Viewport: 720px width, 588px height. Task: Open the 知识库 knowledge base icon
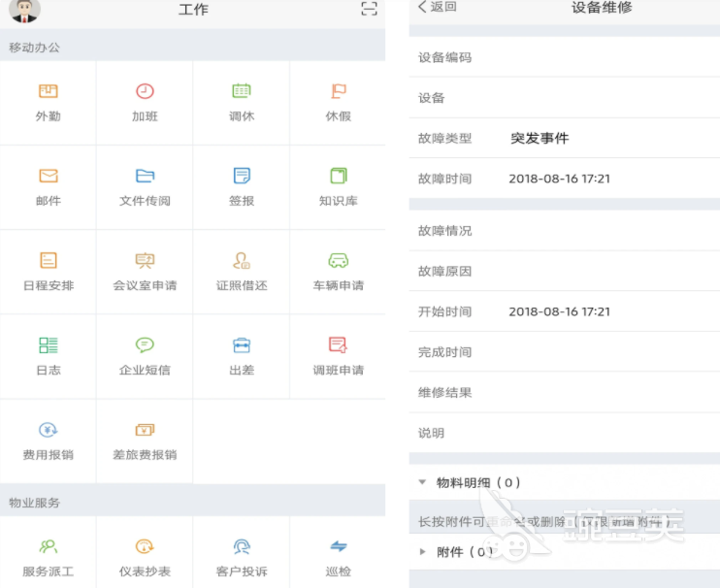(338, 177)
